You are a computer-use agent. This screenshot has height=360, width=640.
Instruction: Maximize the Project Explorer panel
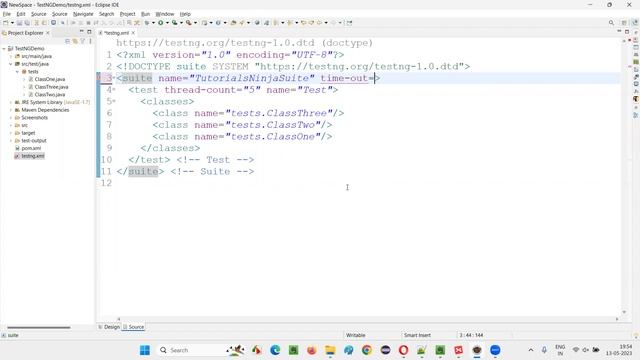pos(89,32)
